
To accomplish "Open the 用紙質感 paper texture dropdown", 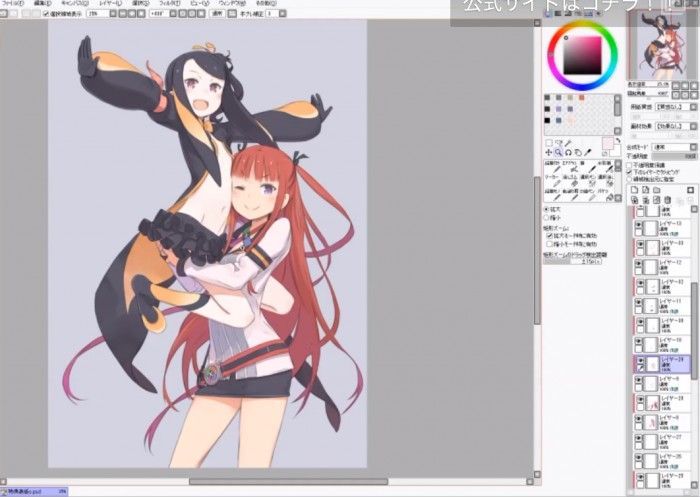I will (693, 107).
